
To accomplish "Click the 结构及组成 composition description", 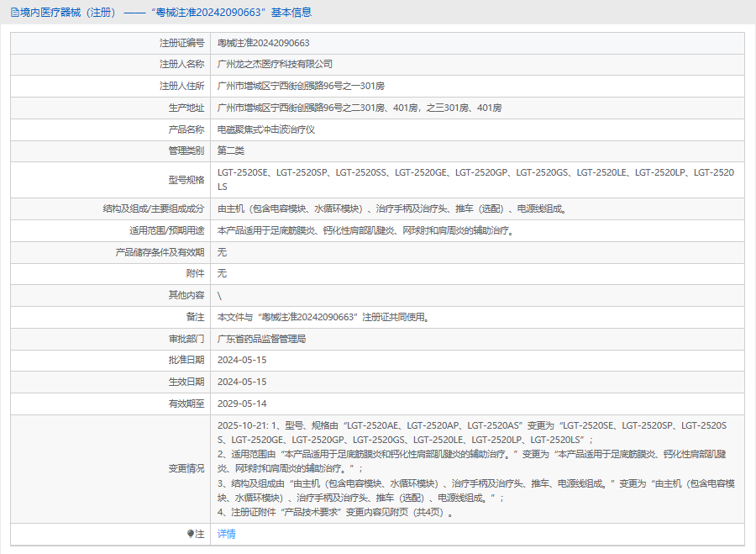I will (x=393, y=208).
